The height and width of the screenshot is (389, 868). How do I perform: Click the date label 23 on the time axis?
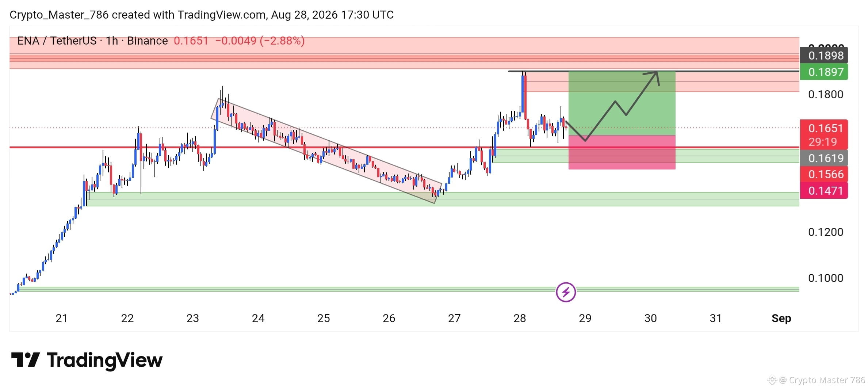click(192, 319)
